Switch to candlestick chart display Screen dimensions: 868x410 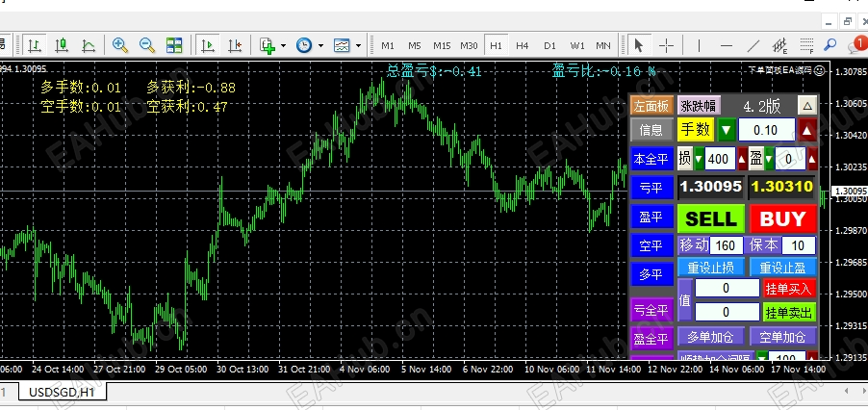point(62,45)
